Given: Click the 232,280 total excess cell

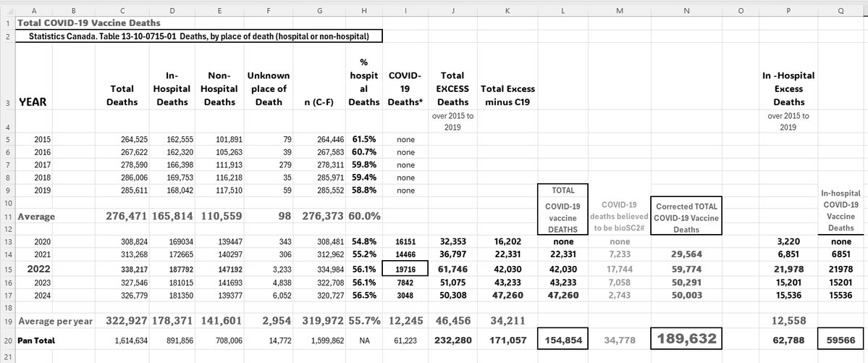Looking at the screenshot, I should pos(452,341).
